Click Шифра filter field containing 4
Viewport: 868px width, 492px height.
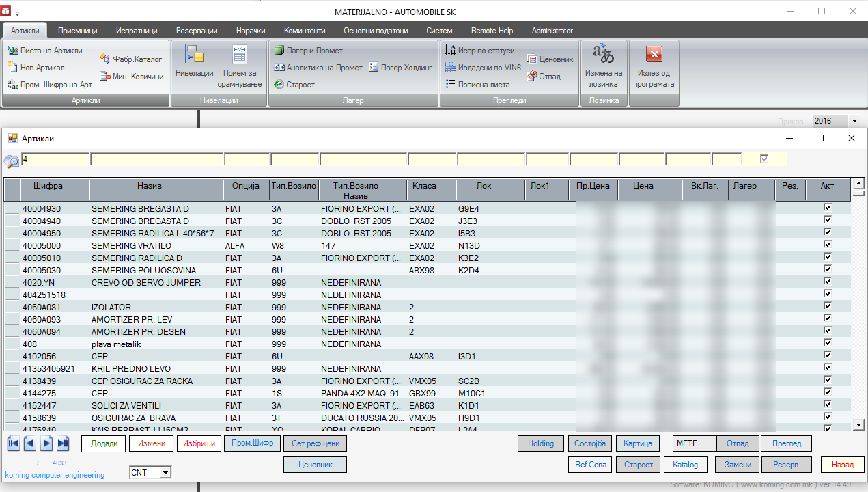tap(55, 159)
